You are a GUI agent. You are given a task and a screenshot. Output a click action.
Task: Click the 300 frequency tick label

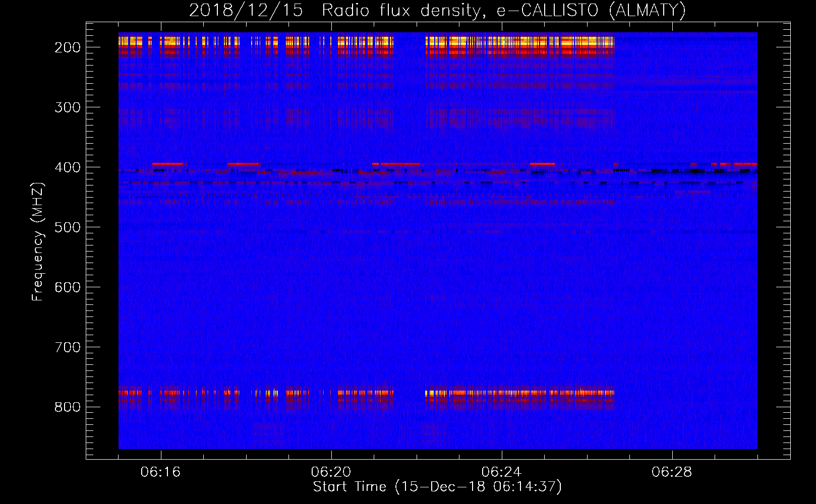[x=68, y=107]
